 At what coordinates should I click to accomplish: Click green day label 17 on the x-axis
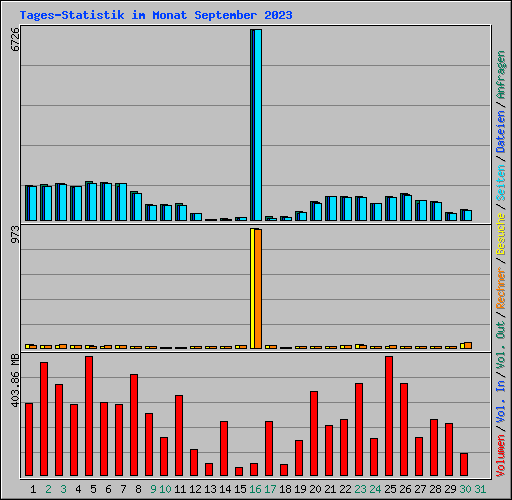click(x=270, y=489)
